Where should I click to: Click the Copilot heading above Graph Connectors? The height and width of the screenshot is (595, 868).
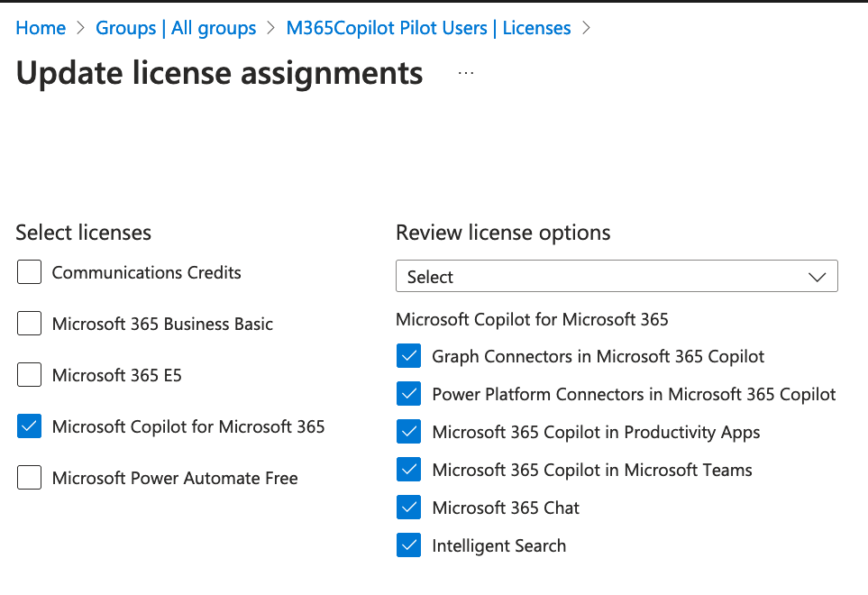pyautogui.click(x=532, y=319)
